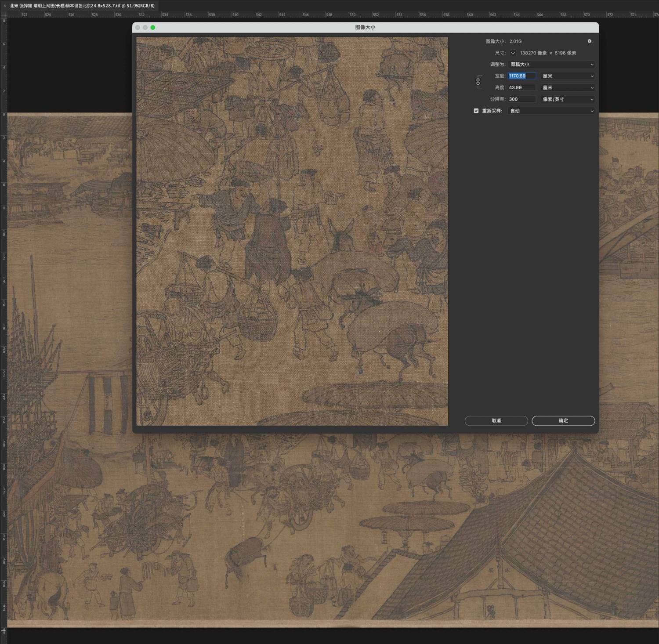Open the resample method dropdown 自动

click(x=551, y=111)
